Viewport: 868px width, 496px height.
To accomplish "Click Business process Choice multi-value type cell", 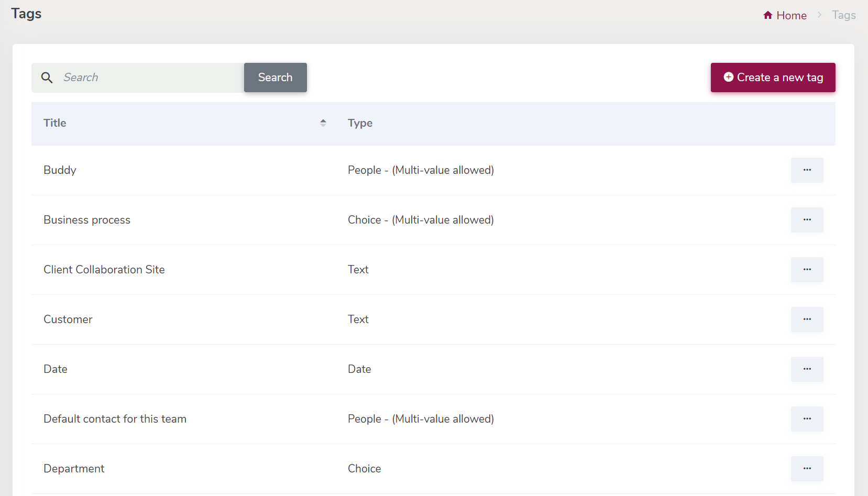I will pos(421,220).
